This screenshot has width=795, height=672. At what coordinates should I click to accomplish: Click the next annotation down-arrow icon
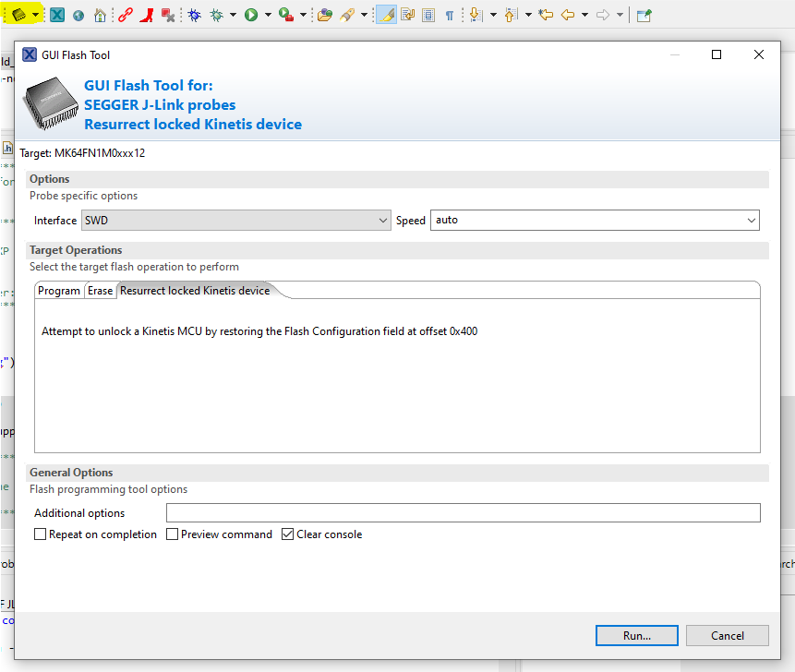tap(476, 15)
